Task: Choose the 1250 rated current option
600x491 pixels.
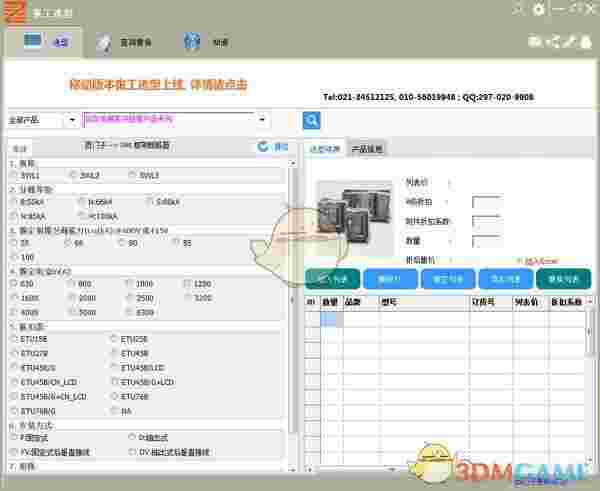Action: coord(187,284)
